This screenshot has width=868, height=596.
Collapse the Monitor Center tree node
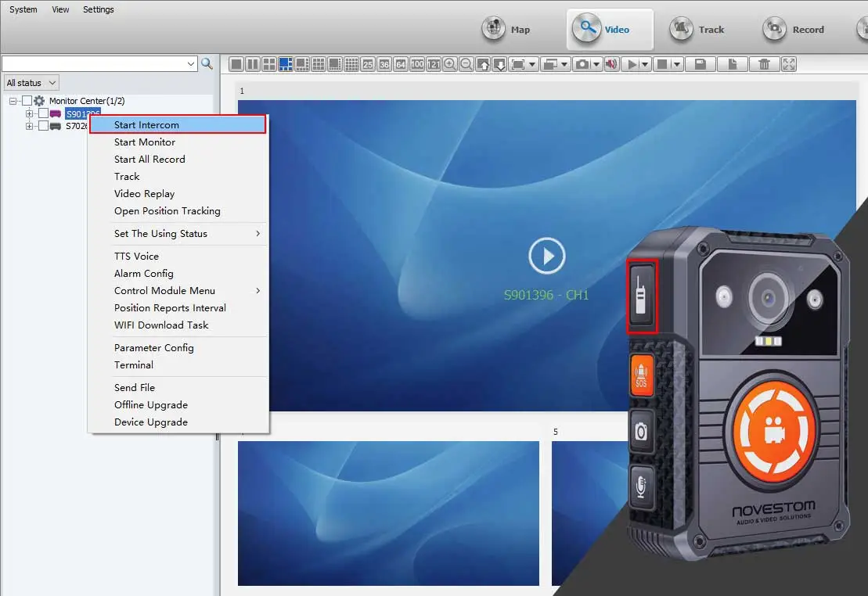[x=13, y=101]
